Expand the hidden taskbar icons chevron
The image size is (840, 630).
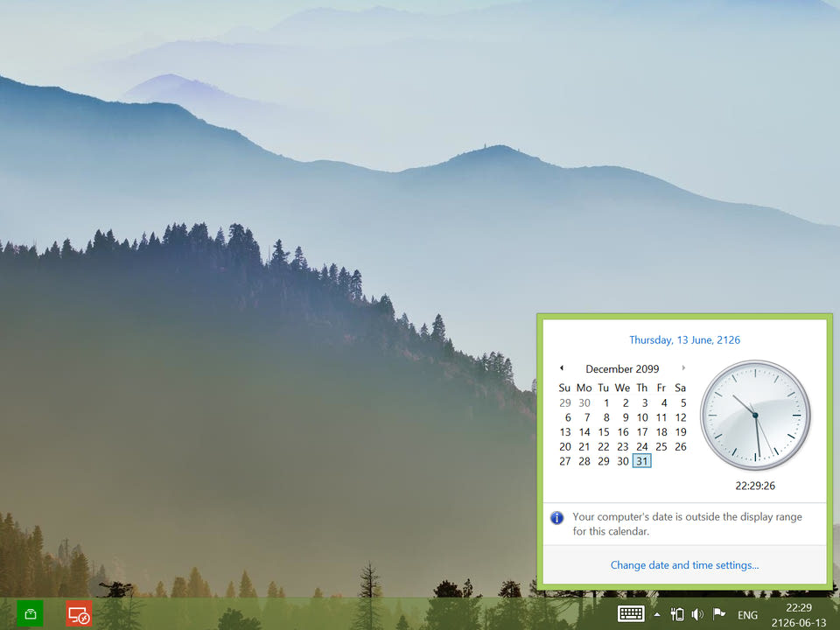(x=654, y=613)
